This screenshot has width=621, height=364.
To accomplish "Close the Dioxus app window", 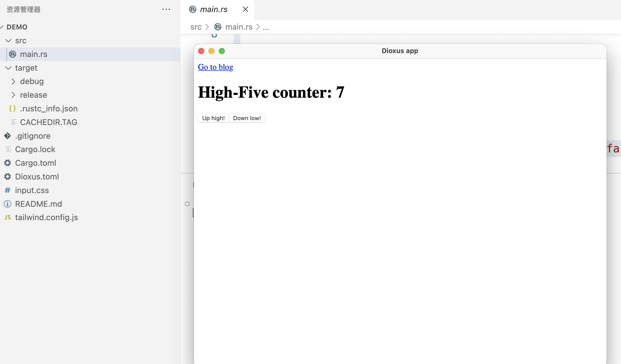I will coord(201,51).
